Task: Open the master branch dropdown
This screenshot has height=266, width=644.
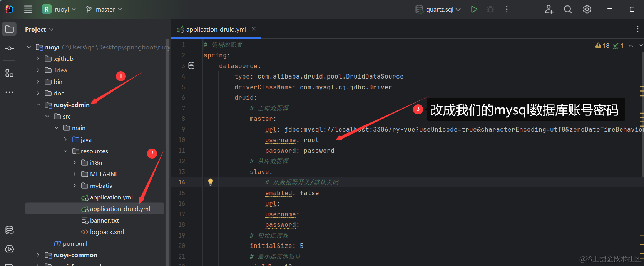Action: 104,9
